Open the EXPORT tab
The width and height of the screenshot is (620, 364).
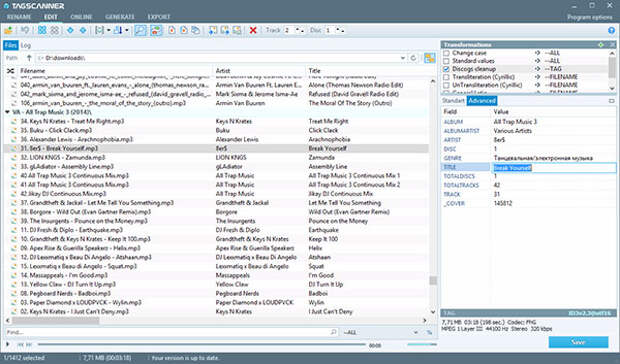pos(159,17)
